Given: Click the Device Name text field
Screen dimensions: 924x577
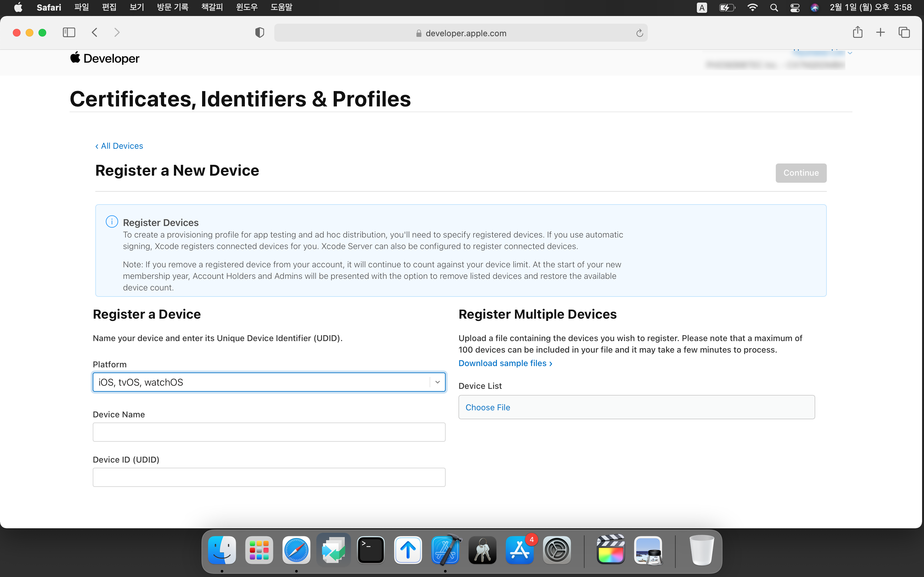Looking at the screenshot, I should tap(269, 432).
